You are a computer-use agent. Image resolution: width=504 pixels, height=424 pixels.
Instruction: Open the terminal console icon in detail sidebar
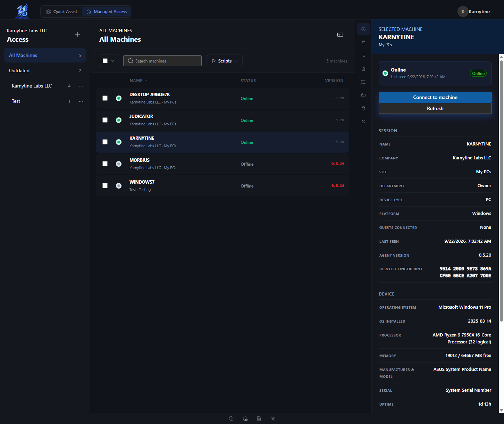pyautogui.click(x=363, y=42)
